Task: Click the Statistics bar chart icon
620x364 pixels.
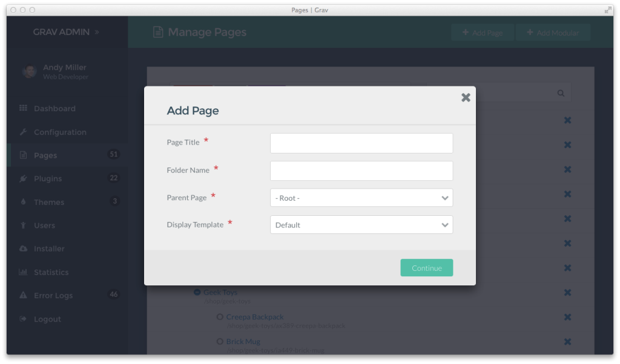Action: pyautogui.click(x=24, y=271)
